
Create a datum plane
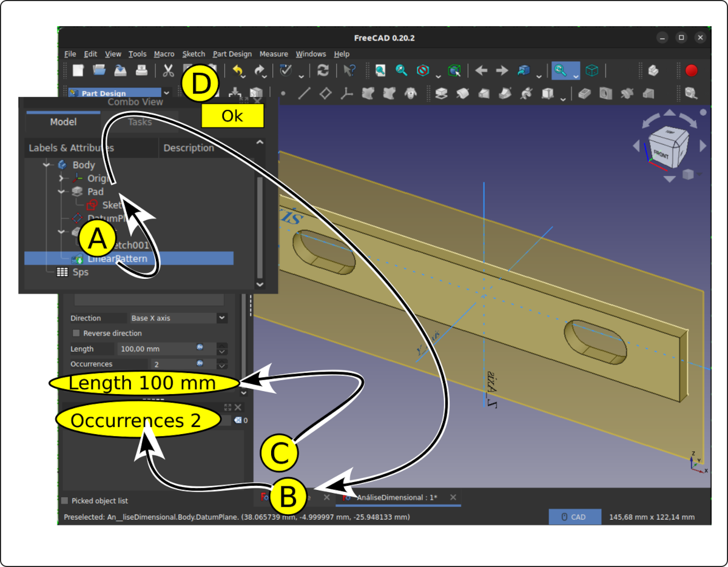(325, 93)
